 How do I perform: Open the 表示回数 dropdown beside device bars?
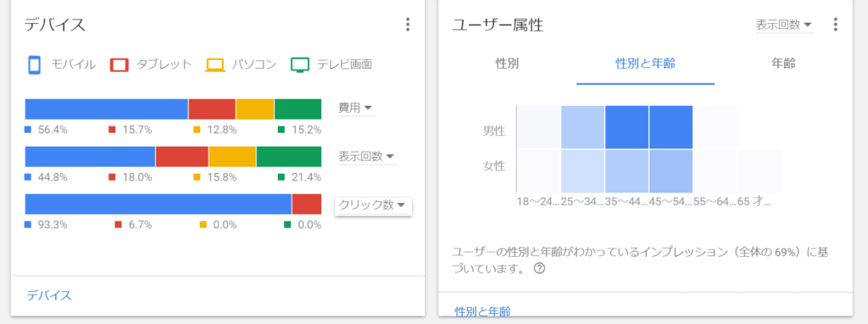coord(367,156)
